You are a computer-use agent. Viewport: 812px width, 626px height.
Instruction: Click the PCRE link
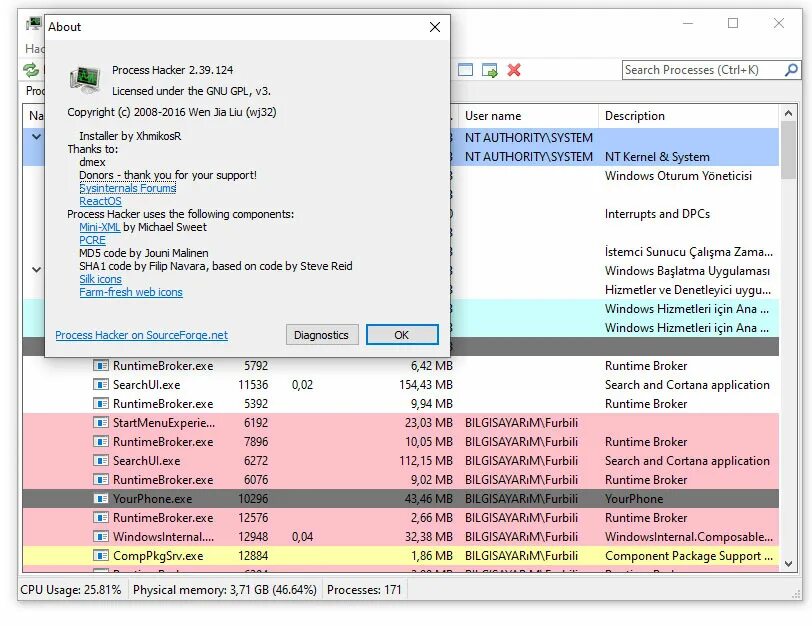click(x=92, y=240)
